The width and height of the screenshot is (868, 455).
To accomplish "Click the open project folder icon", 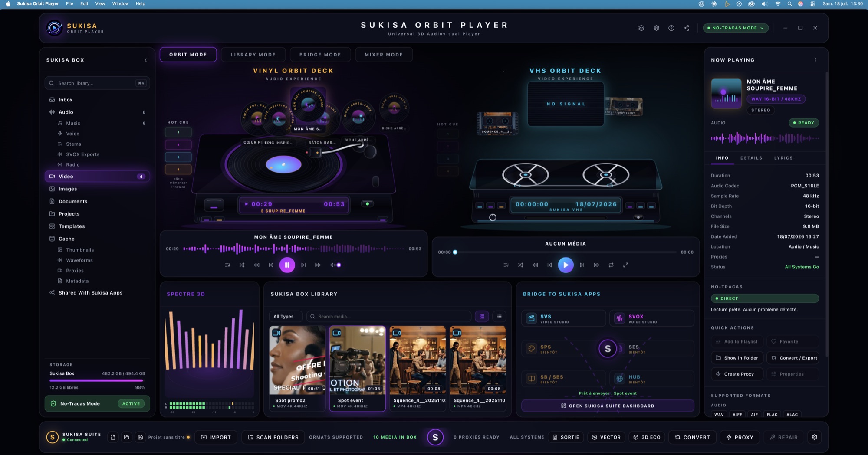I will (x=126, y=437).
